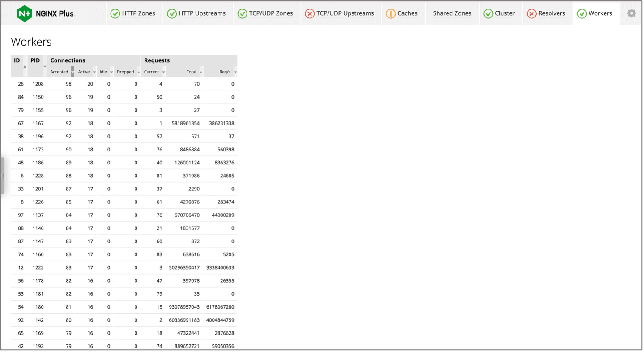Click the green check icon beside TCP/UDP Zones
The width and height of the screenshot is (644, 353).
(x=242, y=13)
